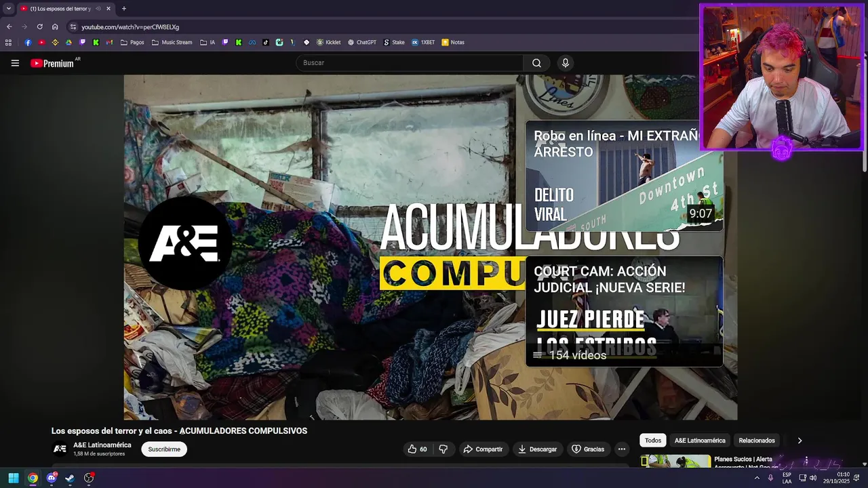Expand the Music Stream bookmarks folder
The image size is (868, 488).
[x=172, y=42]
